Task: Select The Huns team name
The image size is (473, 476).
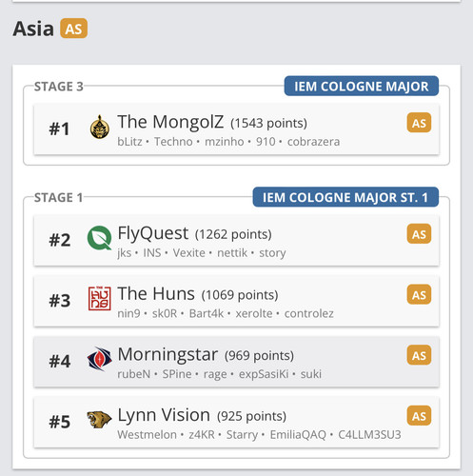Action: (156, 293)
